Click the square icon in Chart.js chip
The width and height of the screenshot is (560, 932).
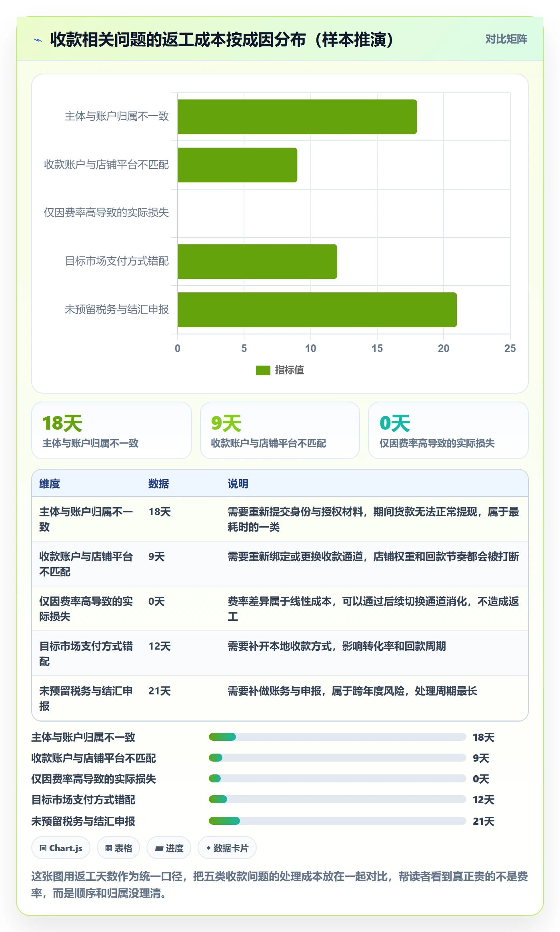43,848
